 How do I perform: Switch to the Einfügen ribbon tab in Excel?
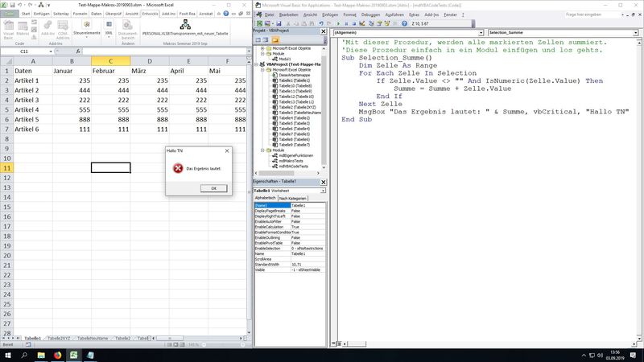42,14
